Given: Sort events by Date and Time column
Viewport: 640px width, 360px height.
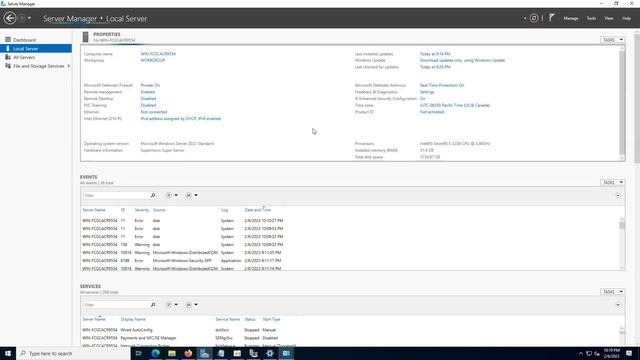Looking at the screenshot, I should 258,210.
